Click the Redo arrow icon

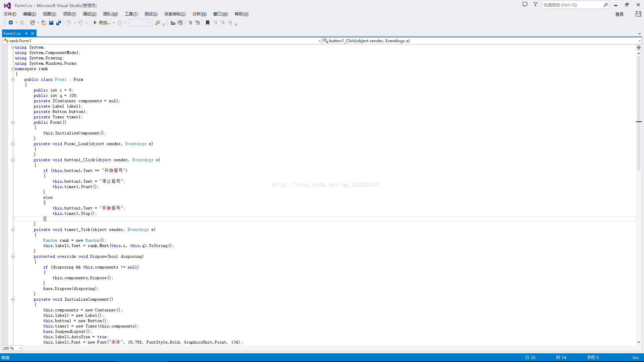(x=80, y=23)
